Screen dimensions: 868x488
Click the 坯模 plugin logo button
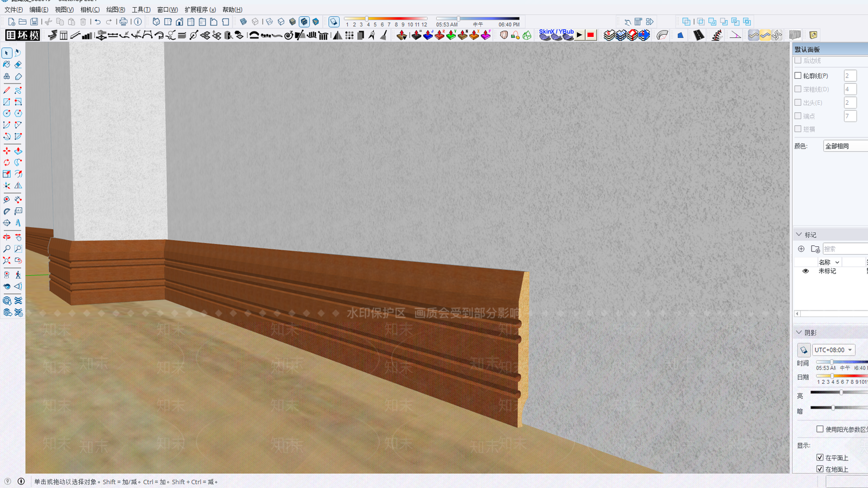click(23, 35)
